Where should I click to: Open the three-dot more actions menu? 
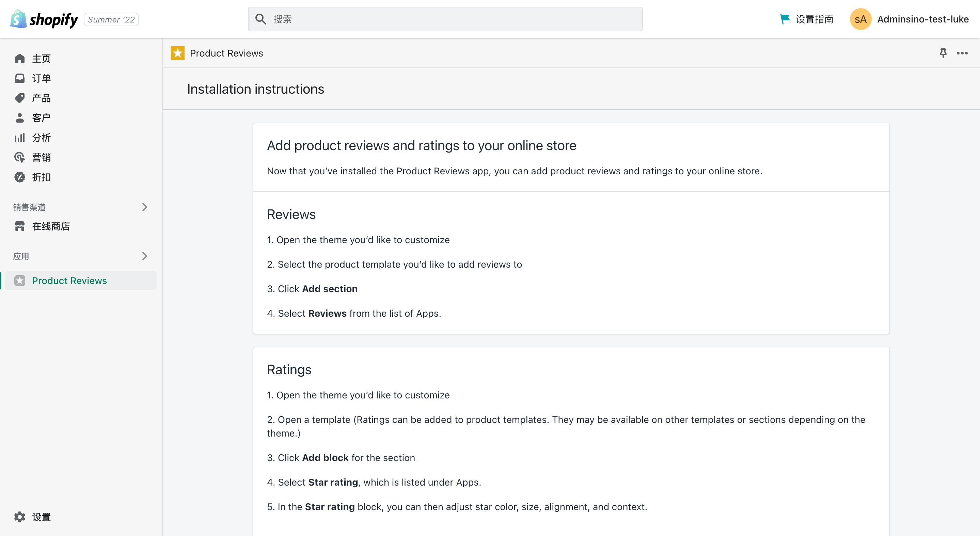click(x=962, y=53)
